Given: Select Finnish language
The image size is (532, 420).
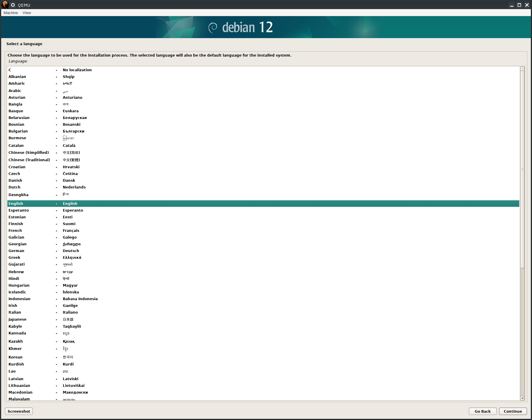Looking at the screenshot, I should pos(263,224).
